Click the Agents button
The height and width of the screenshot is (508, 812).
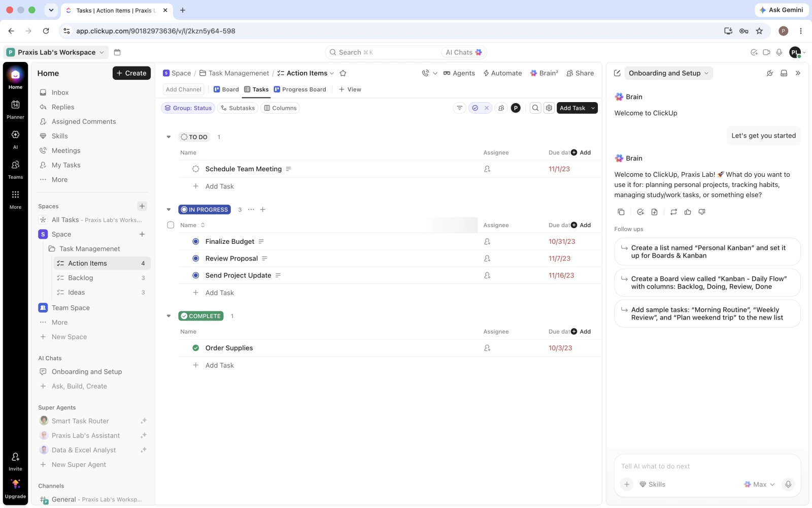coord(459,73)
